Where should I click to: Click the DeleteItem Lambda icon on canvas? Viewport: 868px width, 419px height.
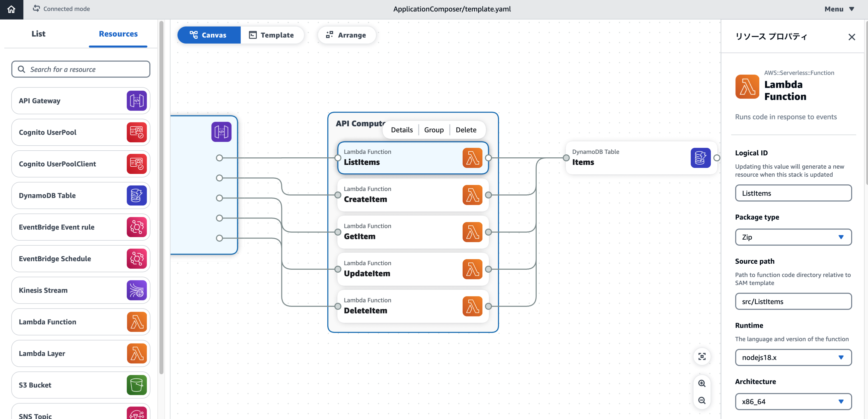pos(472,306)
